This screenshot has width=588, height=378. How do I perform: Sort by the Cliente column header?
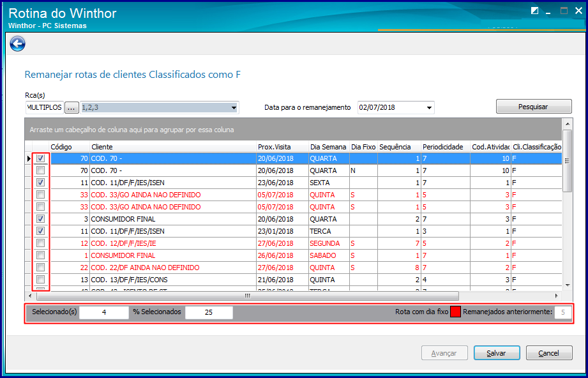pos(173,147)
